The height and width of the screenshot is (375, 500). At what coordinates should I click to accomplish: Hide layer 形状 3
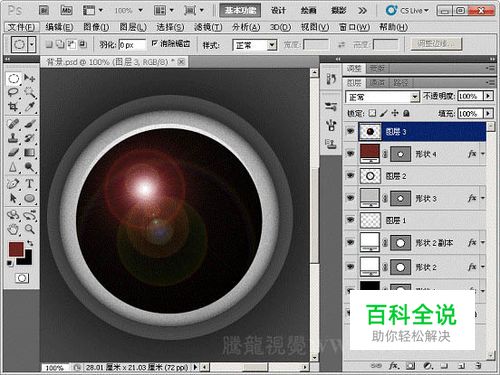(350, 198)
